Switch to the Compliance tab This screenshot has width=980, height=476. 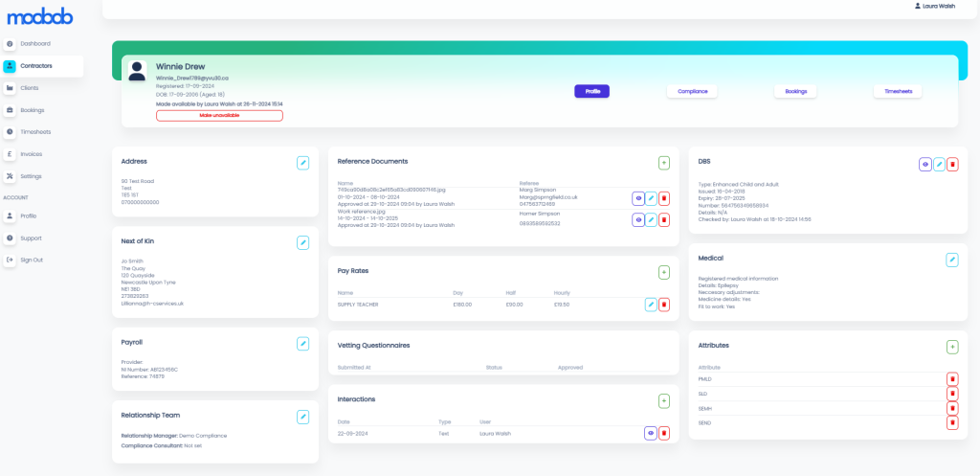(692, 91)
